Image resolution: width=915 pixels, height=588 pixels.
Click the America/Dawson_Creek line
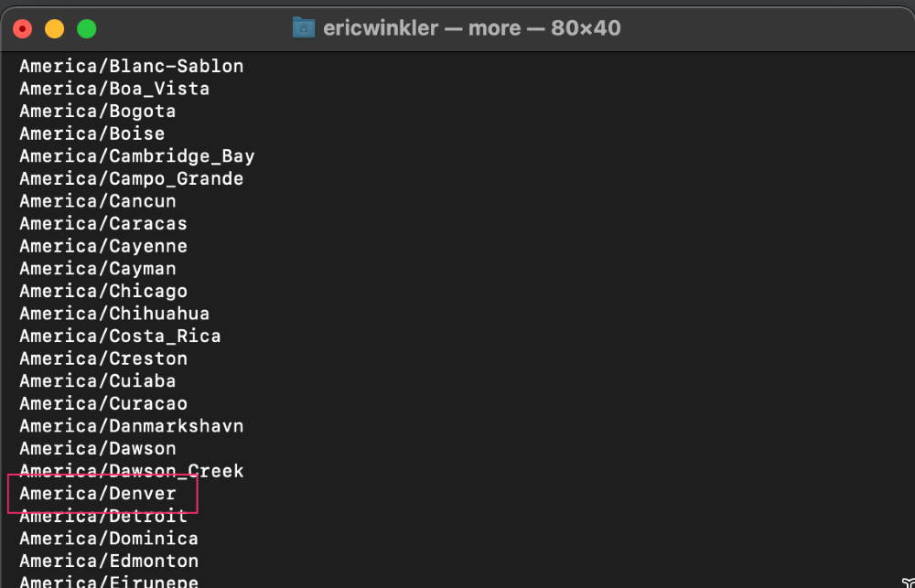coord(131,470)
